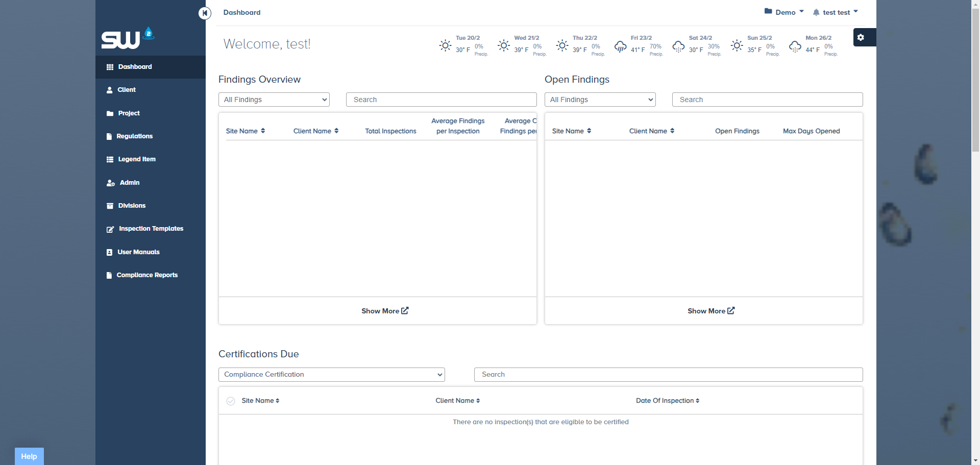980x465 pixels.
Task: Expand the Open Findings filter dropdown
Action: 600,100
